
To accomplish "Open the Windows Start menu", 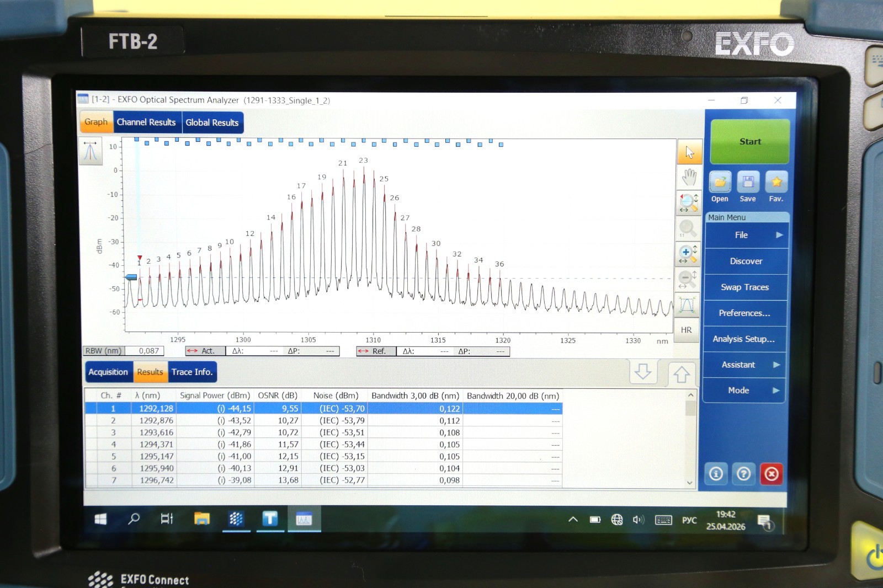I will coord(100,519).
